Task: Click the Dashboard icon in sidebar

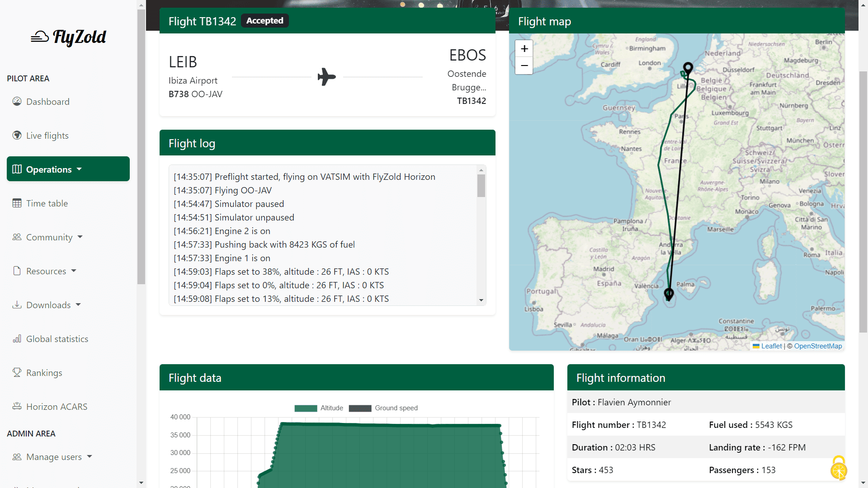Action: [x=17, y=101]
